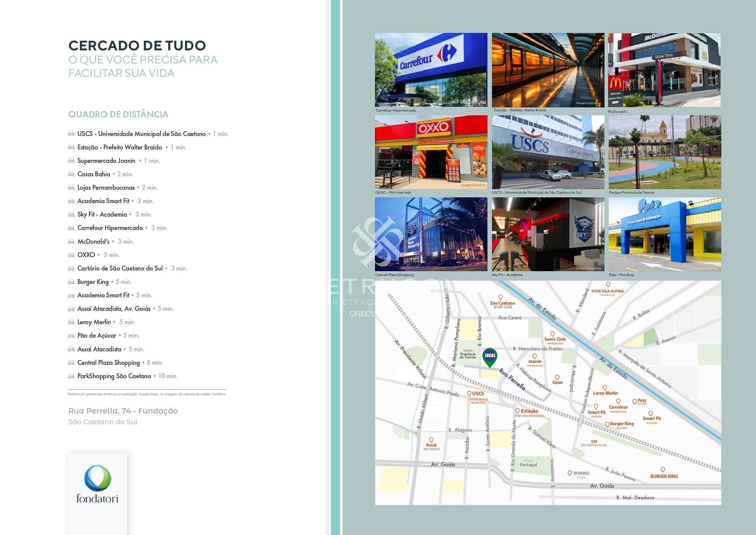Open the McDonald's drive thru photo
The width and height of the screenshot is (756, 535).
(664, 70)
